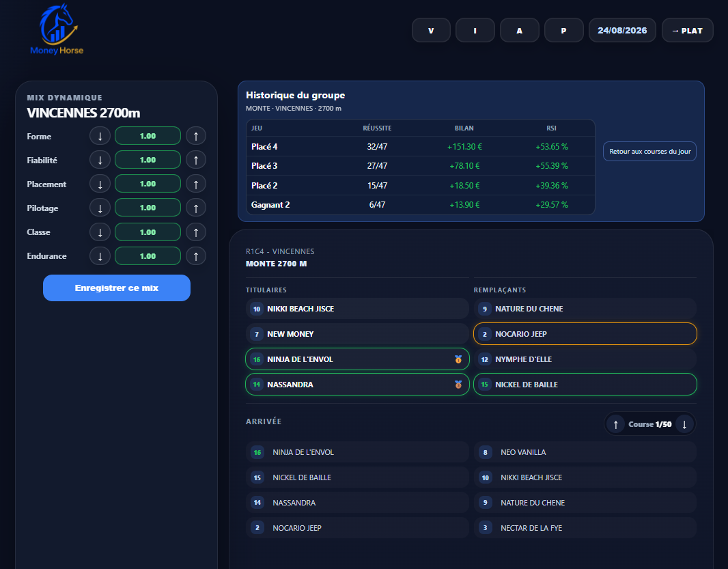Screen dimensions: 728x569
Task: Increase the Fiabilité weight
Action: 196,160
